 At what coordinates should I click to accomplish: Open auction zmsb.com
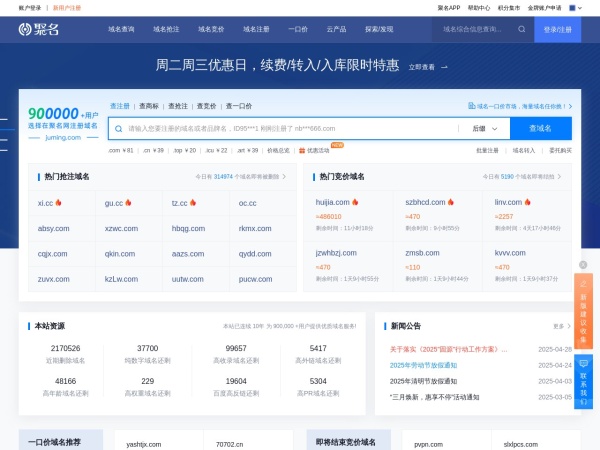tap(422, 253)
